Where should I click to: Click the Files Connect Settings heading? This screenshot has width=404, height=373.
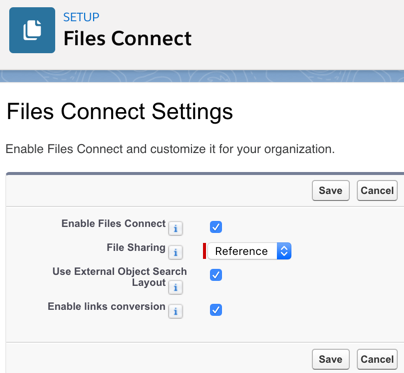point(120,112)
